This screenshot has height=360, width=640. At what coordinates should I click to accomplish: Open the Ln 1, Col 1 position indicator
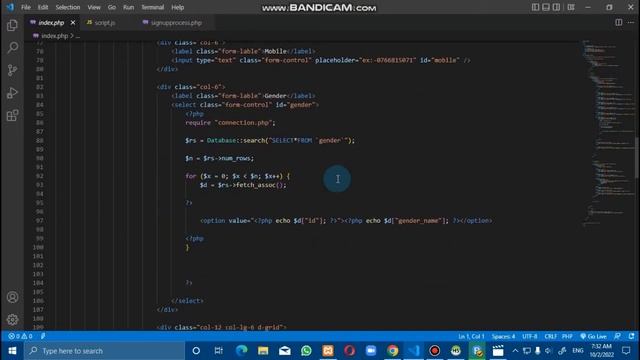(471, 336)
